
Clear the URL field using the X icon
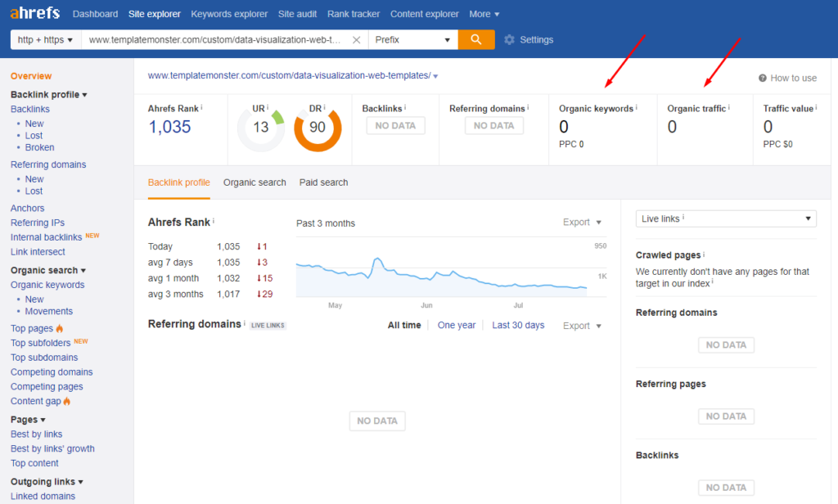point(356,38)
